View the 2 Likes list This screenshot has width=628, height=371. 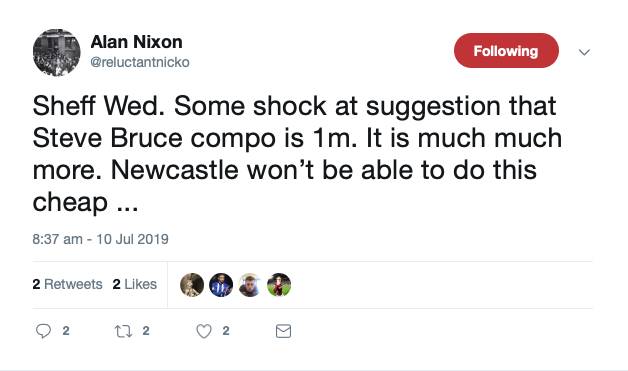click(x=135, y=284)
